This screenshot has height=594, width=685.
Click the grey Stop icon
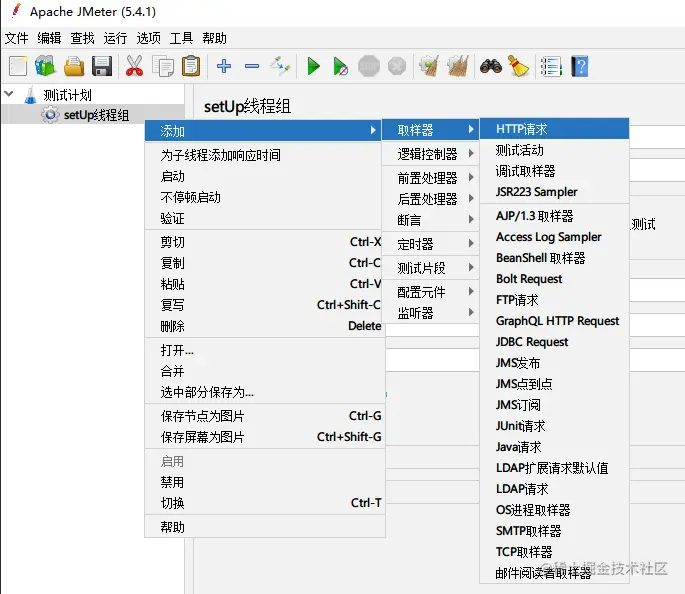tap(369, 66)
